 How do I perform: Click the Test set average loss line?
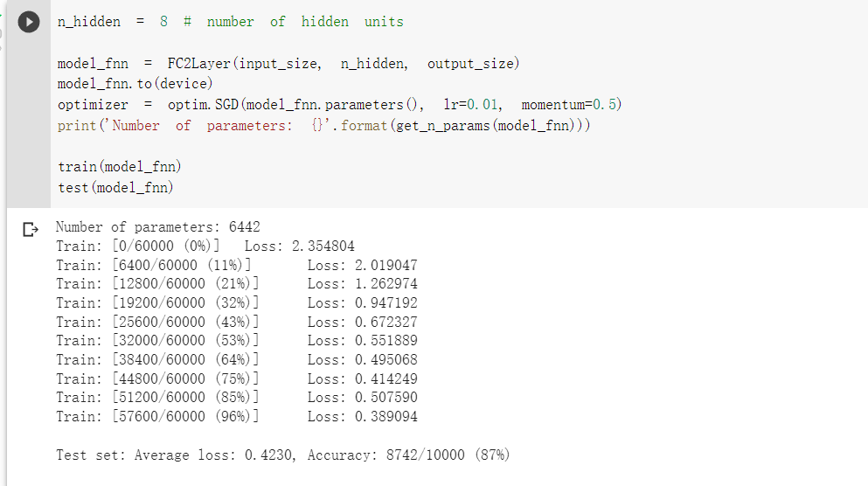coord(283,455)
